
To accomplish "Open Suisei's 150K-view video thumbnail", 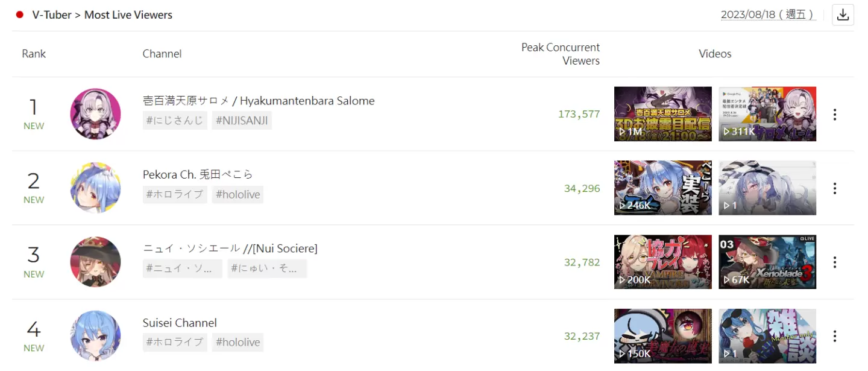I will tap(662, 335).
